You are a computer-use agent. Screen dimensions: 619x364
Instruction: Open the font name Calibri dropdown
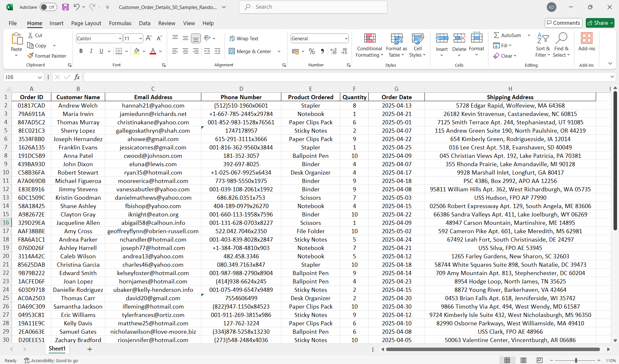coord(120,39)
